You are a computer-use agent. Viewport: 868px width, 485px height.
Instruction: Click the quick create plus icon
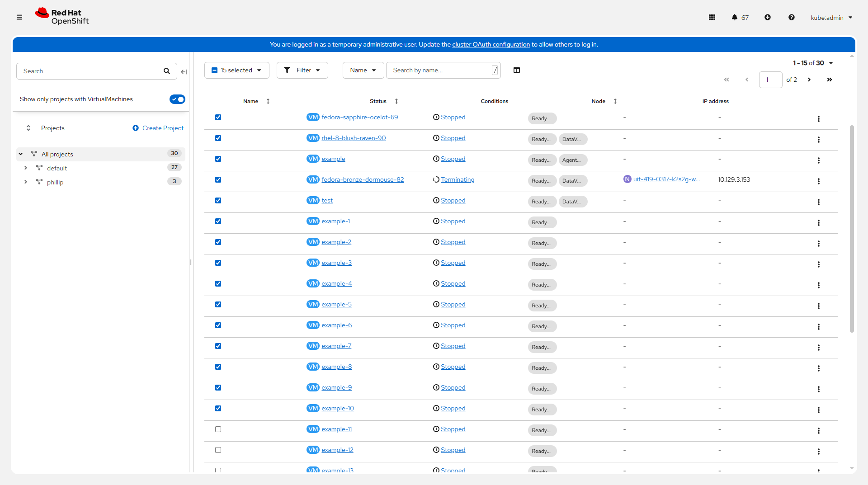tap(768, 17)
